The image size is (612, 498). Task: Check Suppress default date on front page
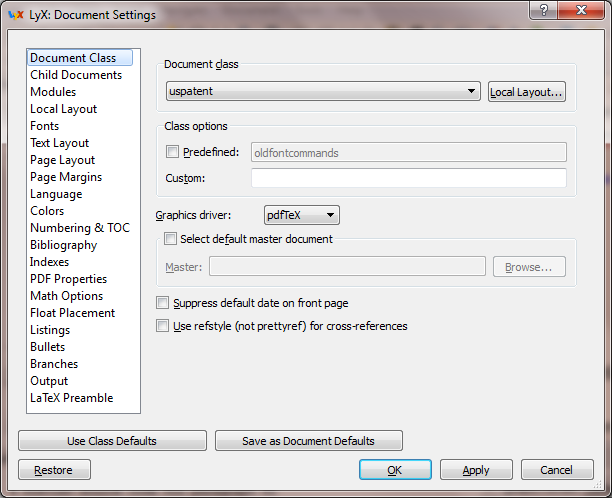click(163, 303)
